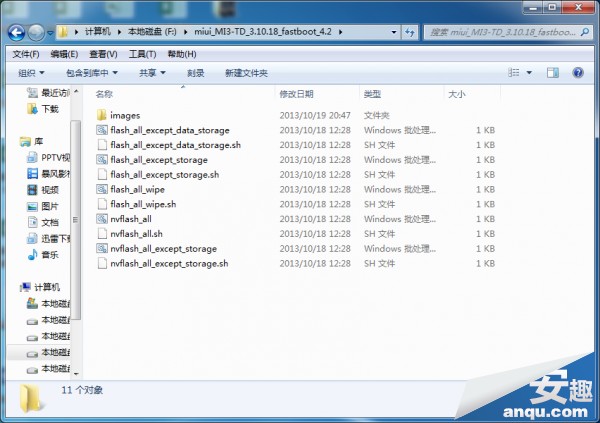
Task: Open 文档 library in the sidebar
Action: pyautogui.click(x=43, y=222)
